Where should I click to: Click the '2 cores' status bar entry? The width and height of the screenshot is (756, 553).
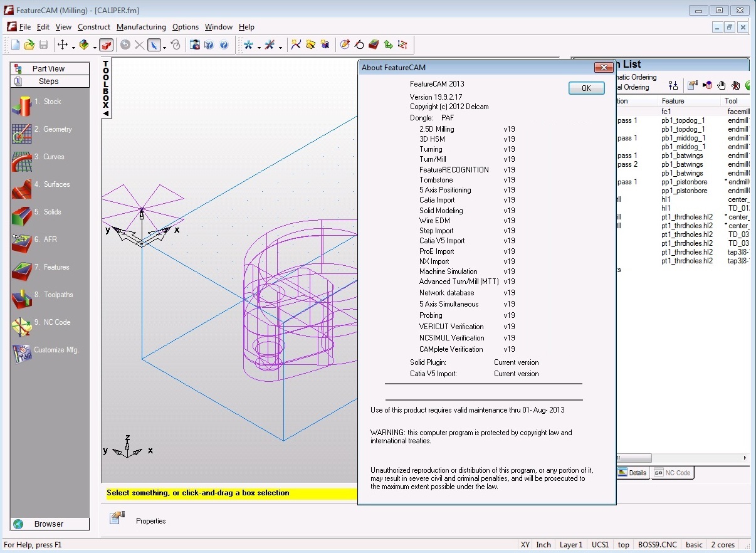click(723, 545)
